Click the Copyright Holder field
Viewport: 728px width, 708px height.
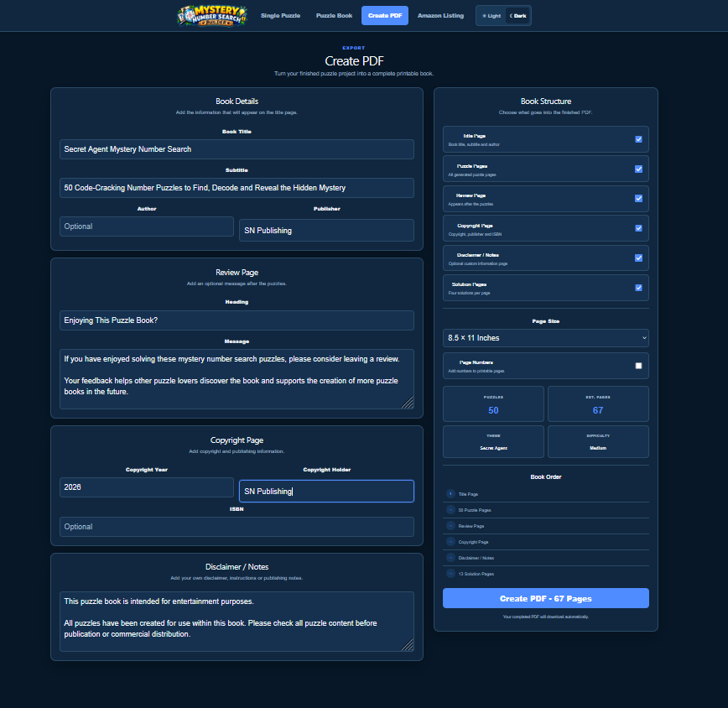[x=326, y=492]
